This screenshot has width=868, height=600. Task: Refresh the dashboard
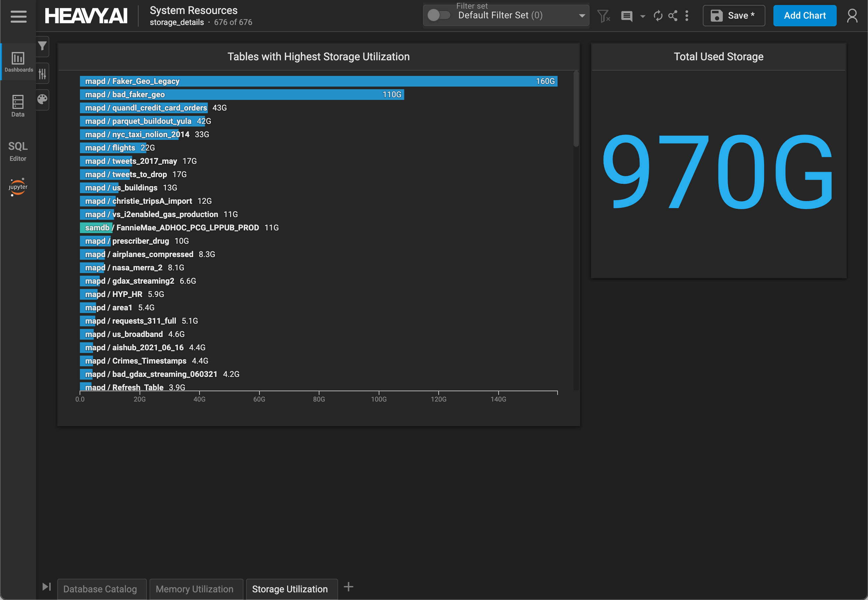658,16
